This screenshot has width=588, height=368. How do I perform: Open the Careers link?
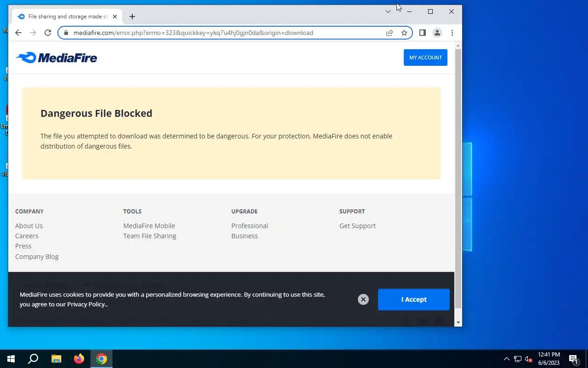pyautogui.click(x=27, y=236)
